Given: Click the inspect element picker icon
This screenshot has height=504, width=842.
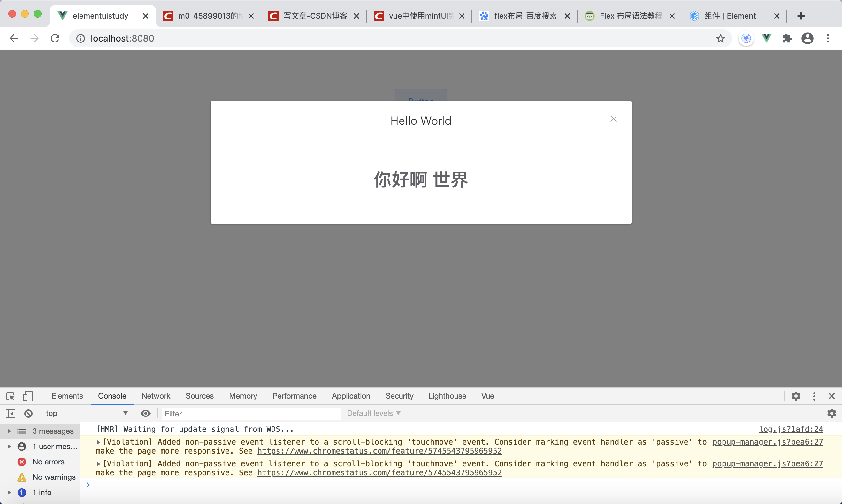Looking at the screenshot, I should pos(11,396).
